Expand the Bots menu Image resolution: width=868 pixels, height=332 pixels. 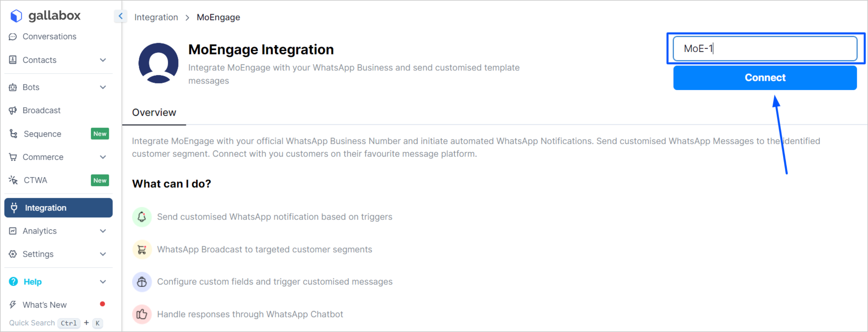tap(103, 87)
